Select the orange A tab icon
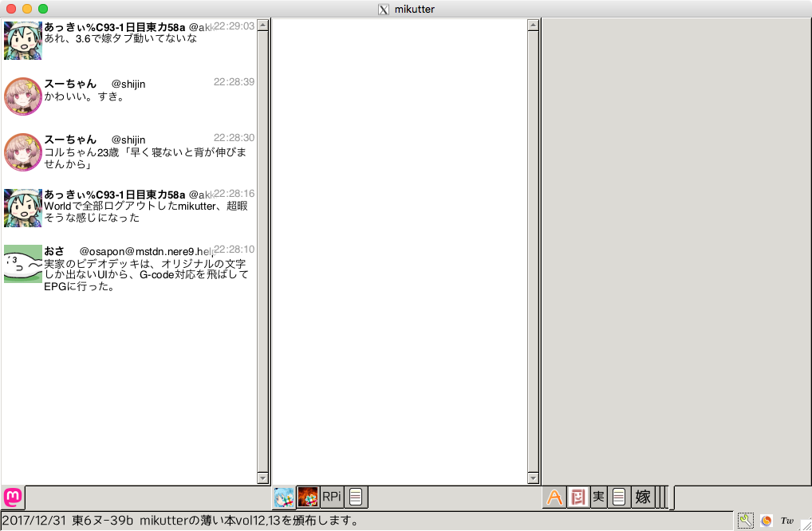812x531 pixels. click(554, 498)
